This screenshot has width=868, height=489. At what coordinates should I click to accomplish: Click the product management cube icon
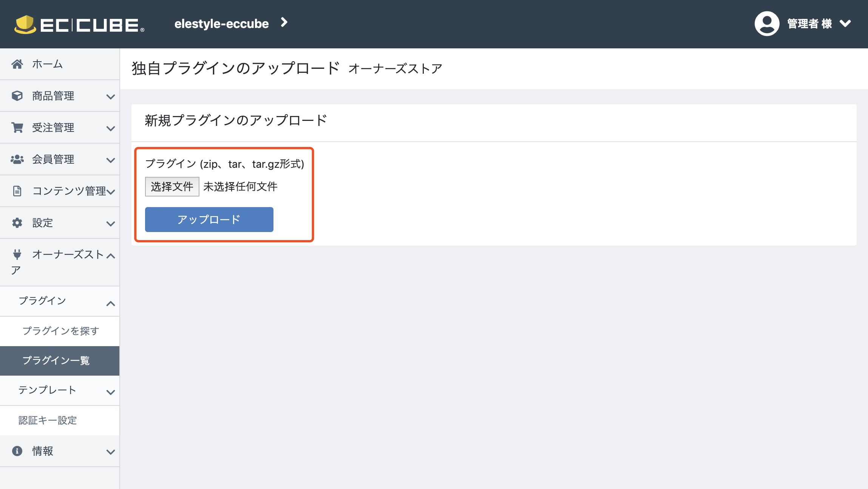(17, 96)
